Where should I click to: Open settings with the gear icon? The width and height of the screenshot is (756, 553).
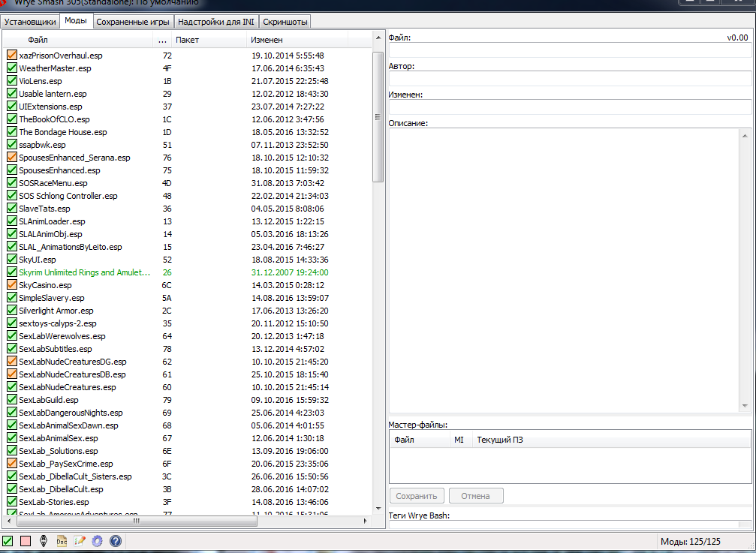click(x=98, y=541)
